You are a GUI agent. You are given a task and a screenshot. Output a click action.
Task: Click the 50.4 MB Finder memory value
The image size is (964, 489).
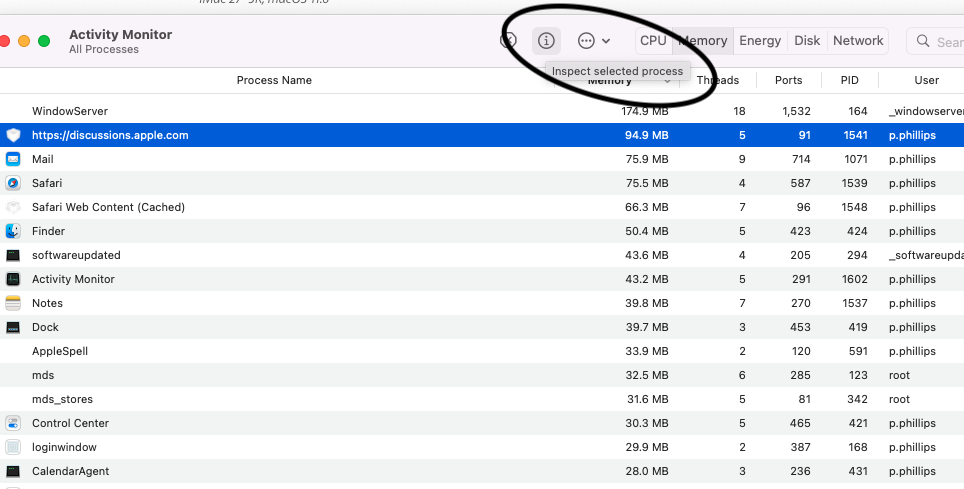pos(647,231)
